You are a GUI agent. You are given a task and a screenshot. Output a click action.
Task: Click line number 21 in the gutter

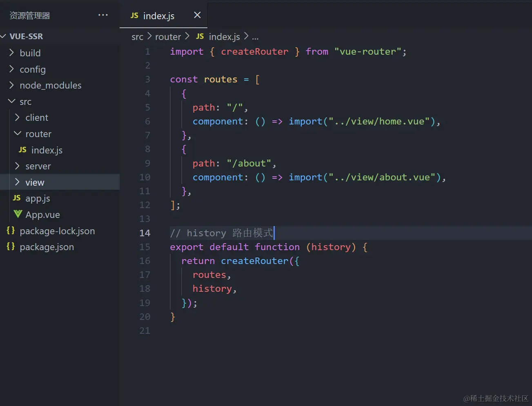click(145, 331)
